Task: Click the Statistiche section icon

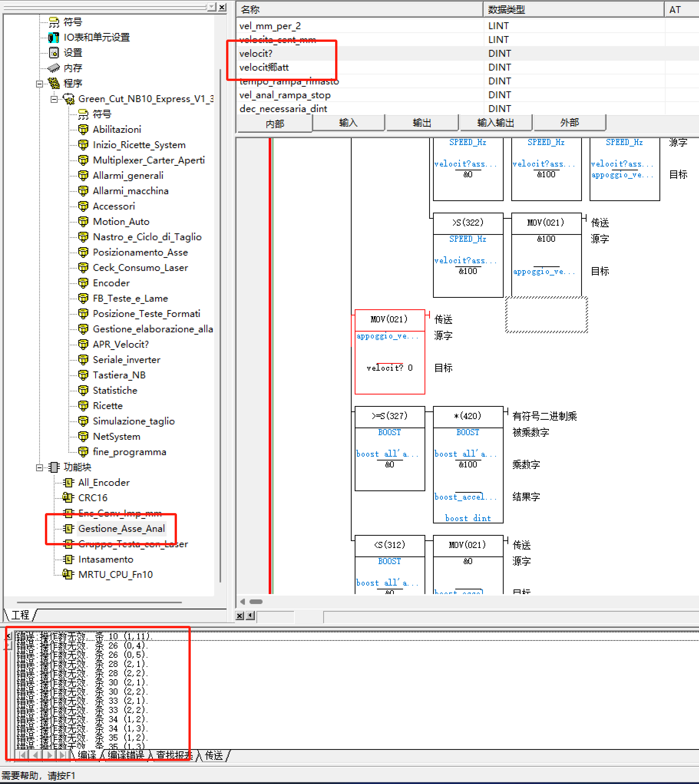Action: (83, 390)
